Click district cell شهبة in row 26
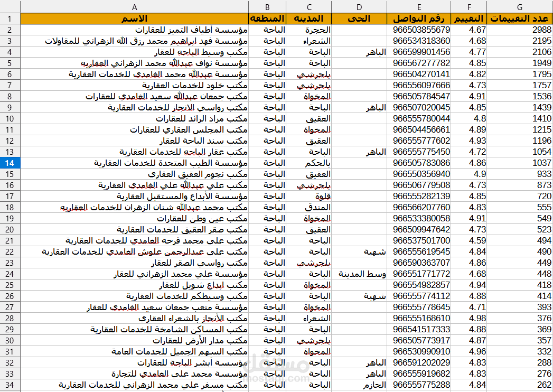 click(359, 296)
